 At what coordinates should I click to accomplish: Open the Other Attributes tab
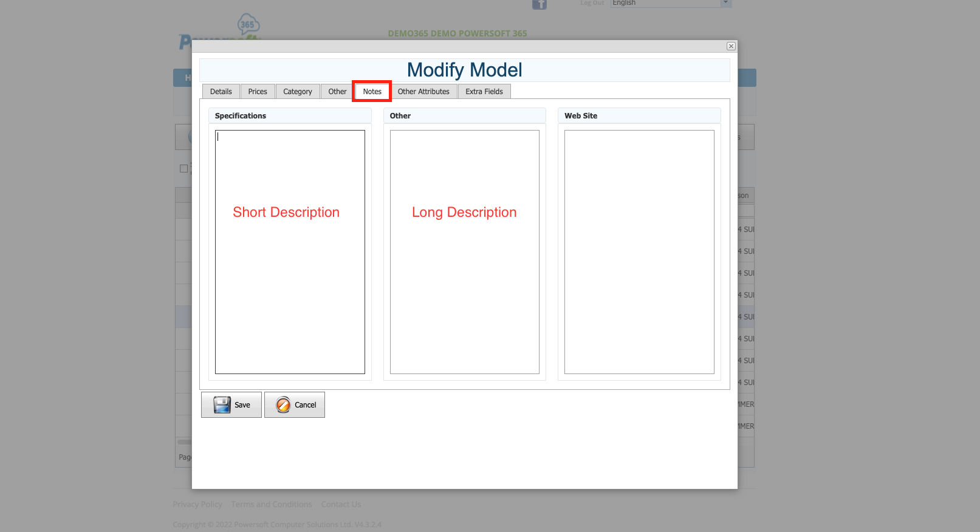(x=423, y=92)
